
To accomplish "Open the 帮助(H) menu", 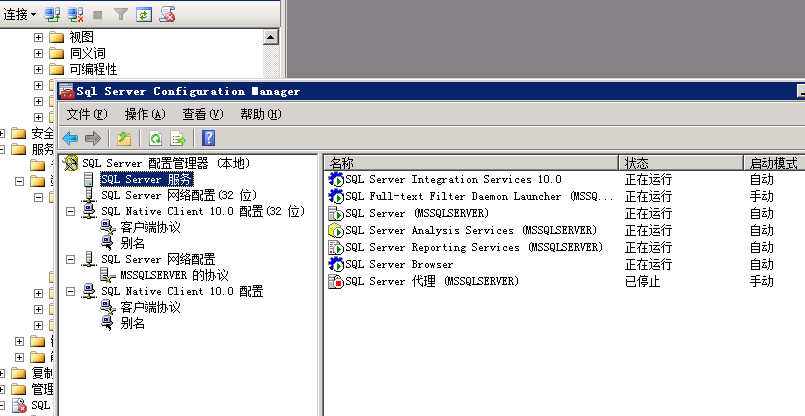I will point(261,114).
